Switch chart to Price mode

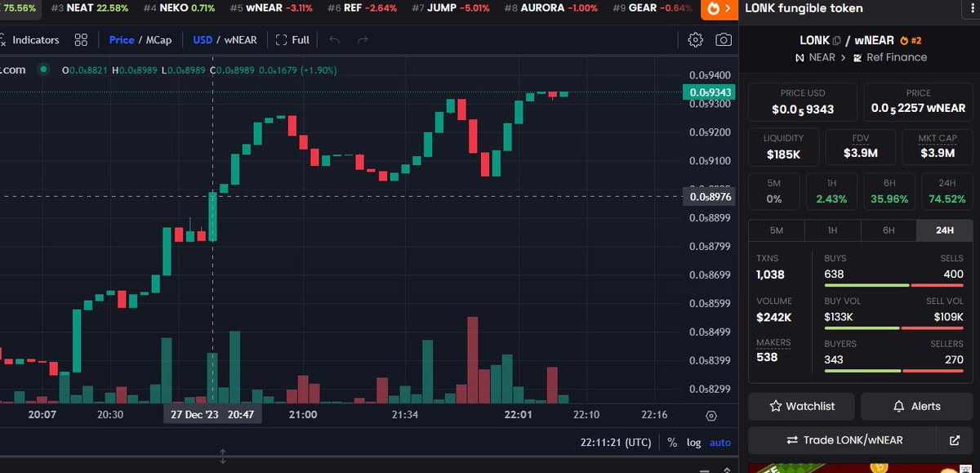(122, 39)
